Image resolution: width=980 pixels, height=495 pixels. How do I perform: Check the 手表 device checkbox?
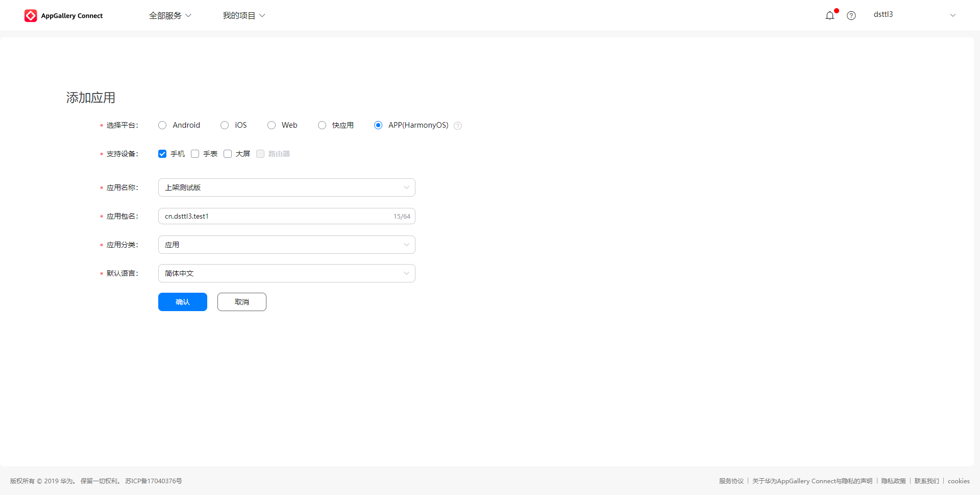[x=195, y=154]
